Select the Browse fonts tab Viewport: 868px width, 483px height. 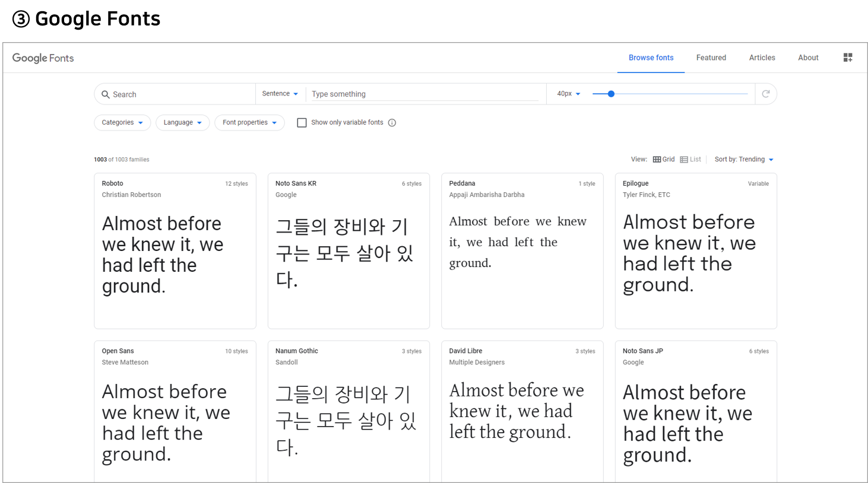click(x=651, y=58)
